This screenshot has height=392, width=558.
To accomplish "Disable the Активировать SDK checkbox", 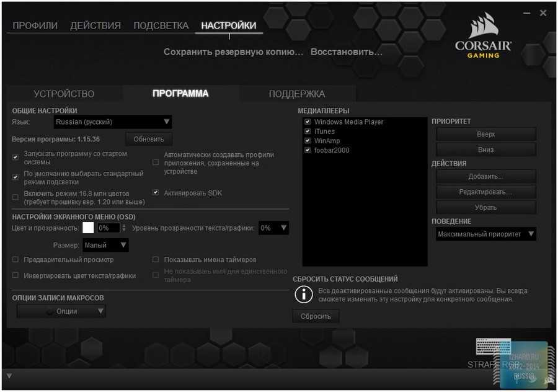I will 156,193.
